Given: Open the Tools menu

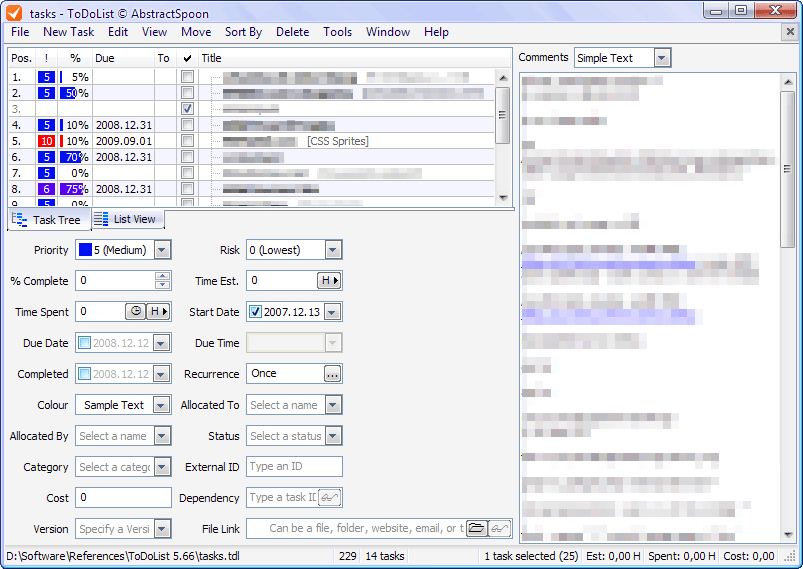Looking at the screenshot, I should coord(337,32).
